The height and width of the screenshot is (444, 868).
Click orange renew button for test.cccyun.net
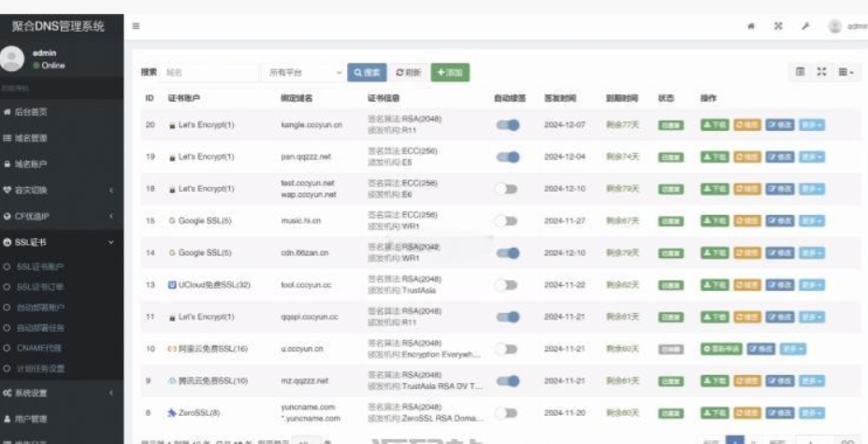coord(747,189)
